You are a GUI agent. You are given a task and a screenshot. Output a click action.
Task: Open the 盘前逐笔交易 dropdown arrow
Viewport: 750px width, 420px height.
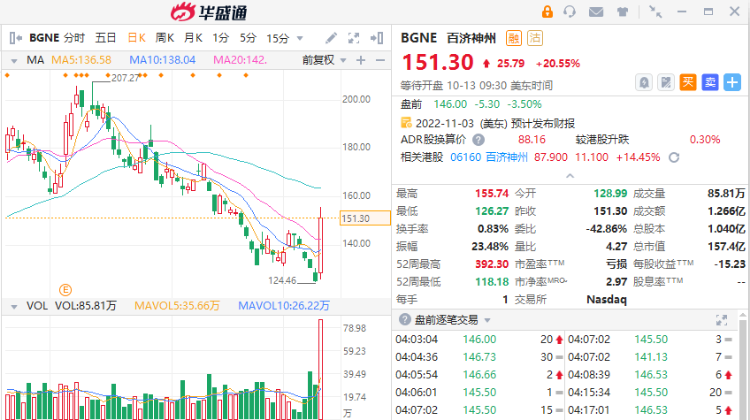pyautogui.click(x=487, y=320)
